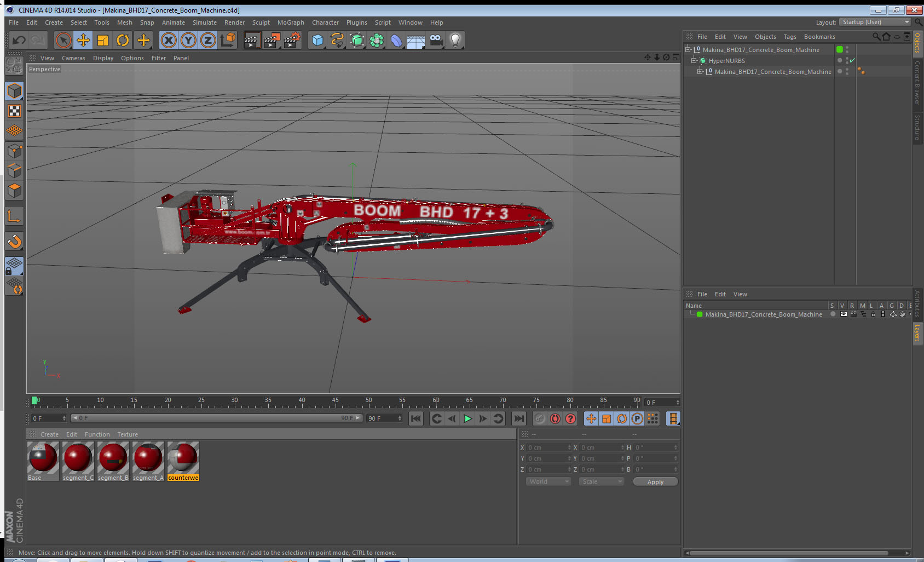
Task: Toggle autokeying button
Action: pyautogui.click(x=555, y=418)
